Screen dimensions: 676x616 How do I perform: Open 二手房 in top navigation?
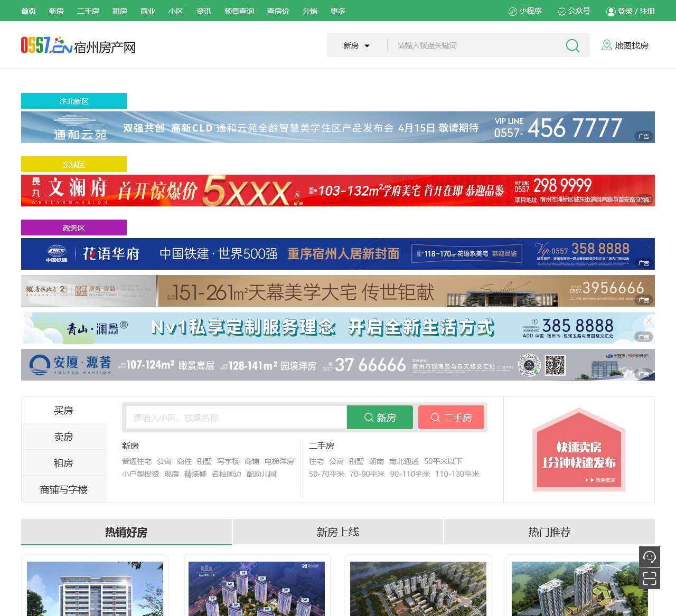coord(88,11)
